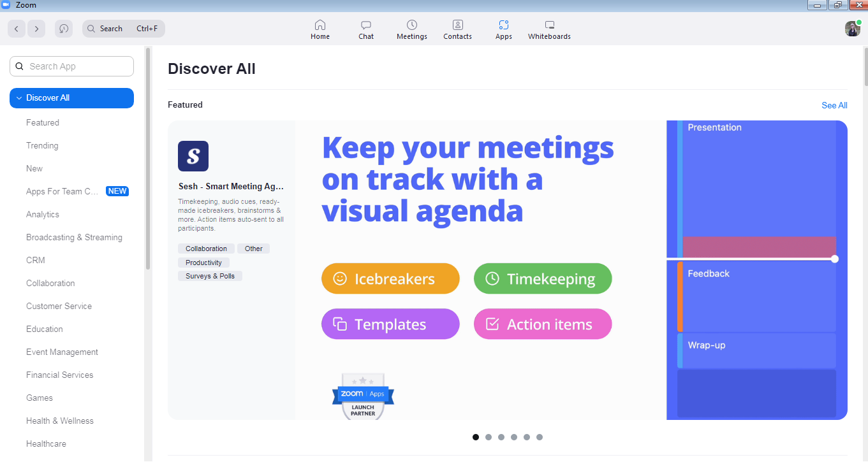Click the main page vertical scrollbar
Viewport: 868px width, 462px height.
tap(865, 67)
